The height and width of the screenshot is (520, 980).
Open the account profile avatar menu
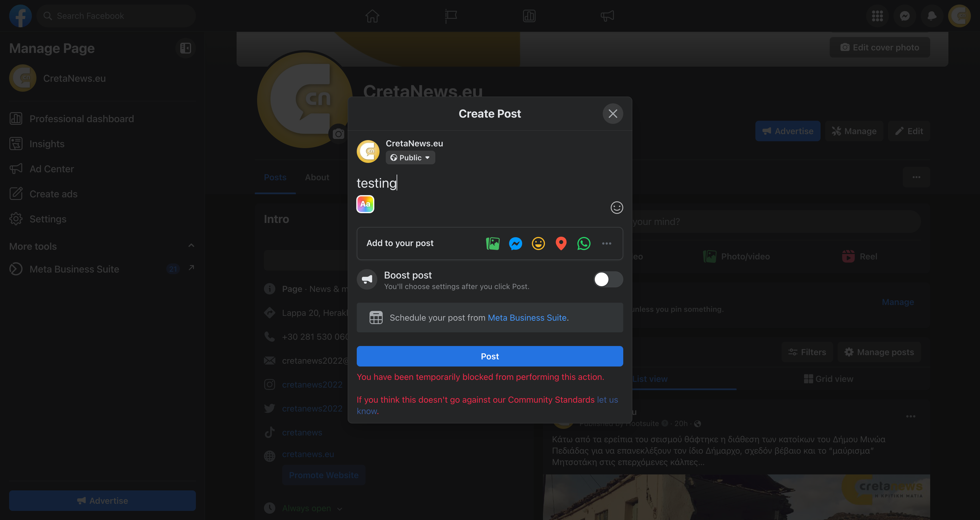pyautogui.click(x=959, y=16)
